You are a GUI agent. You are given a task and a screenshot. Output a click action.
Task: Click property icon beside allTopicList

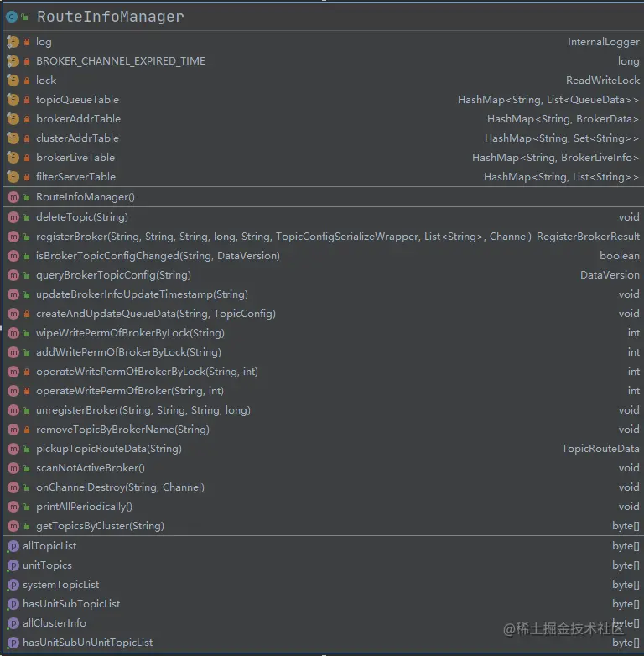pyautogui.click(x=13, y=546)
